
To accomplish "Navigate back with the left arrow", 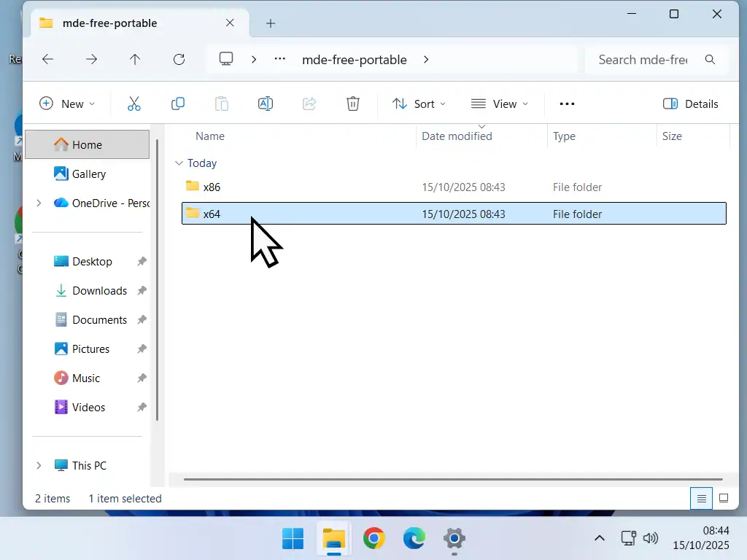I will [48, 60].
